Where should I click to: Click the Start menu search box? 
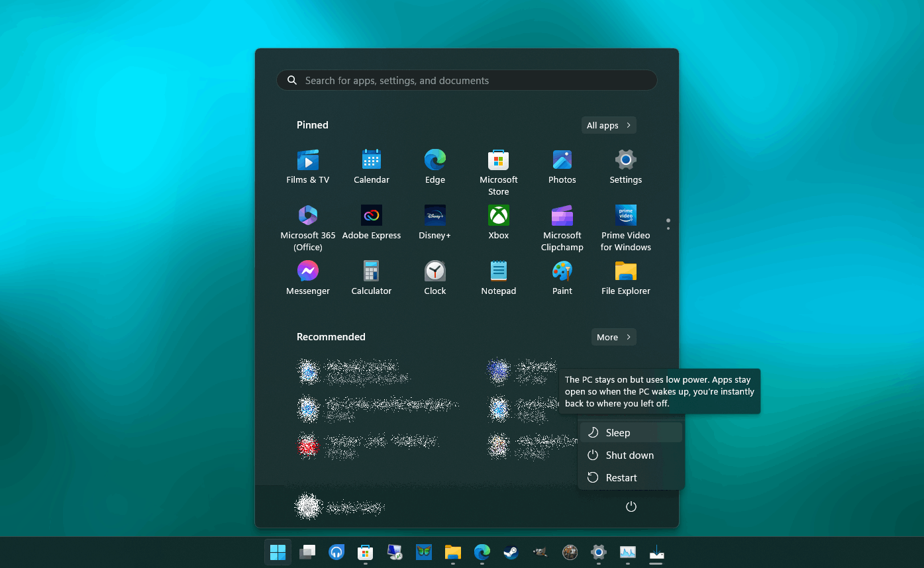click(466, 80)
